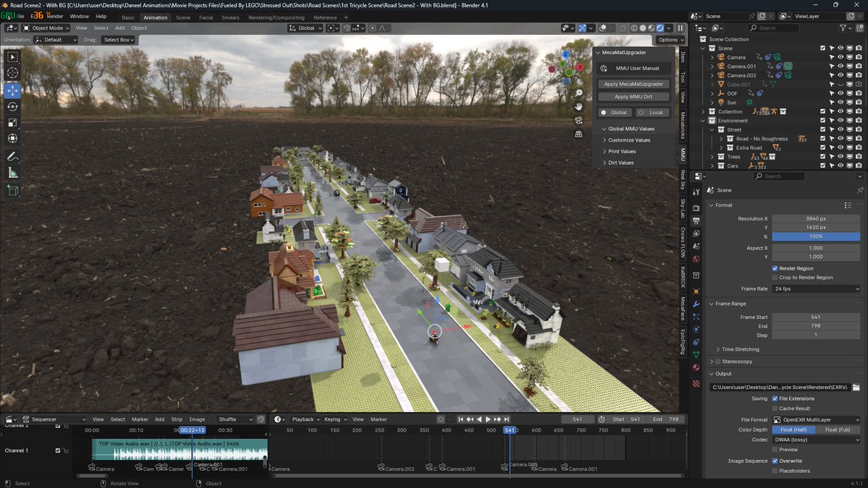The image size is (868, 488).
Task: Select the Global radio option
Action: 614,113
